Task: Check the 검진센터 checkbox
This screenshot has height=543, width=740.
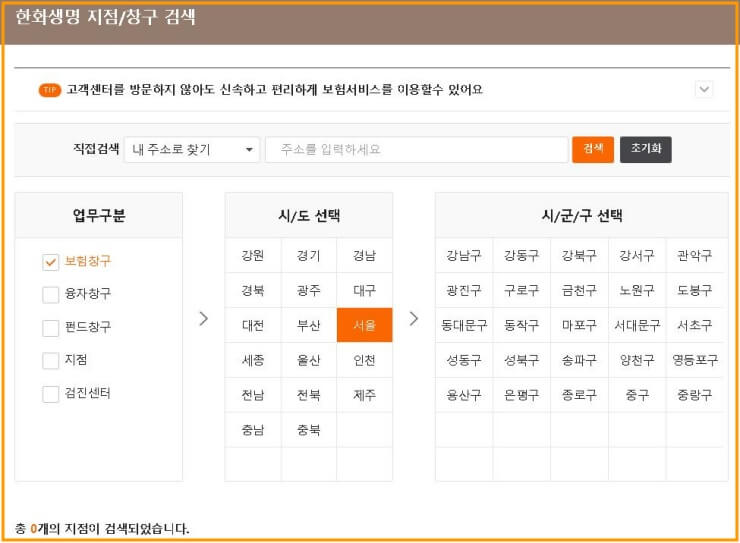Action: click(x=50, y=393)
